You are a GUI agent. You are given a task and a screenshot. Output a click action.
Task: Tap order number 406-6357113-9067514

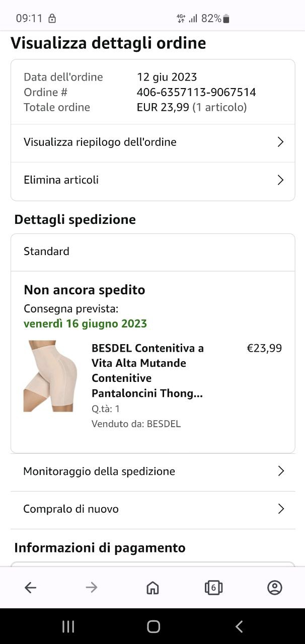[196, 93]
